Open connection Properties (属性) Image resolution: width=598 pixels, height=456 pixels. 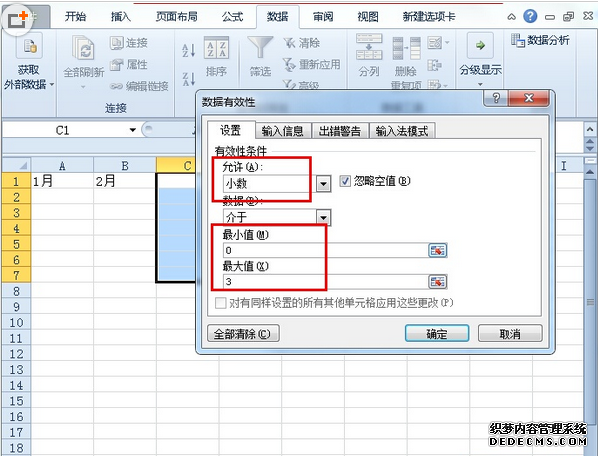(x=129, y=64)
